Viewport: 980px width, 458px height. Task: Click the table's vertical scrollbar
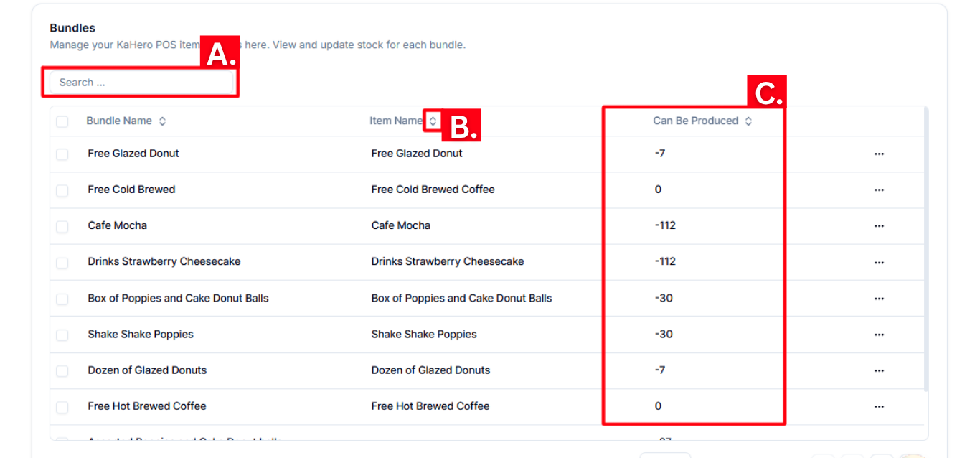point(927,251)
